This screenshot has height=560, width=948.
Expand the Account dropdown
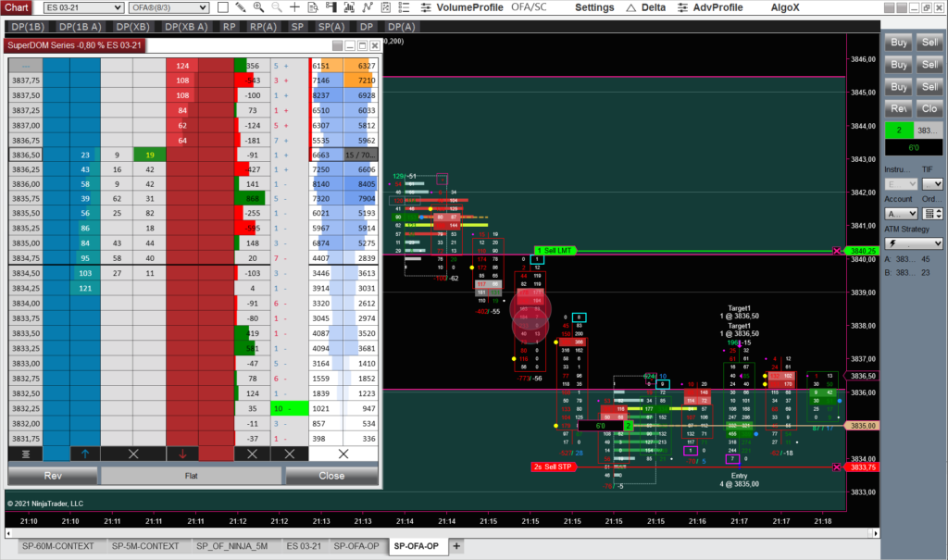click(x=902, y=214)
